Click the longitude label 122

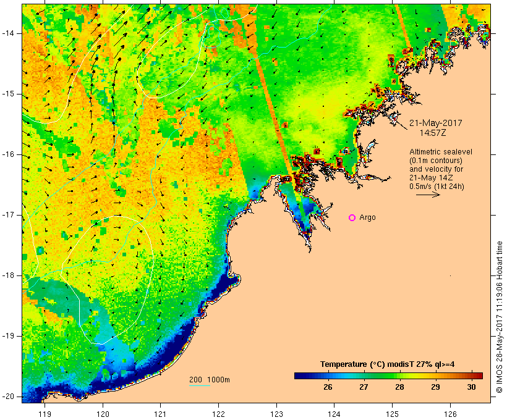(x=219, y=414)
